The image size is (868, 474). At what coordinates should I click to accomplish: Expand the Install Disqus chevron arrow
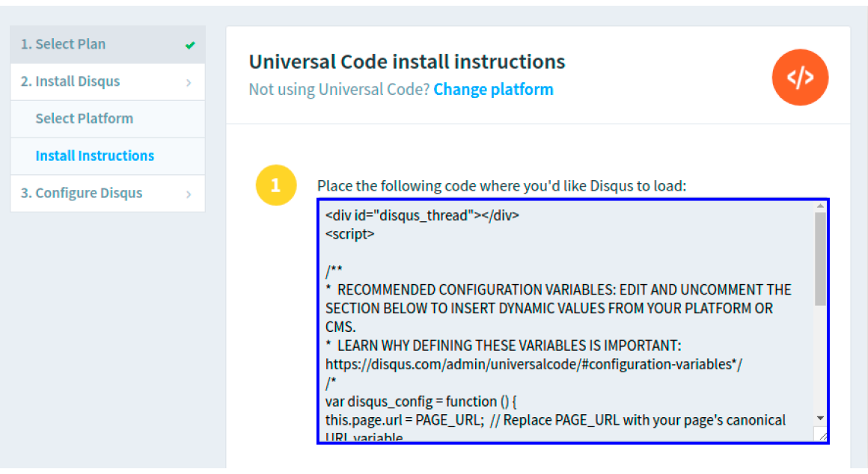pyautogui.click(x=189, y=82)
